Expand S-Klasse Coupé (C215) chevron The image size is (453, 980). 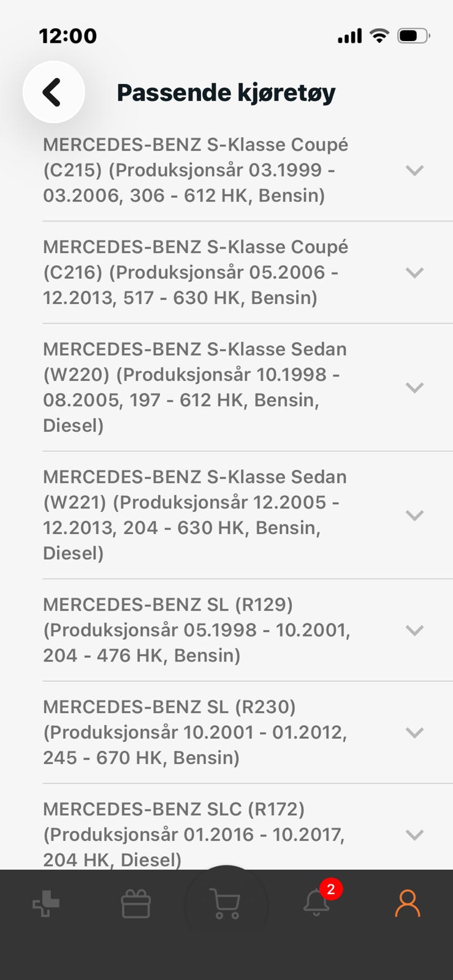pos(415,170)
